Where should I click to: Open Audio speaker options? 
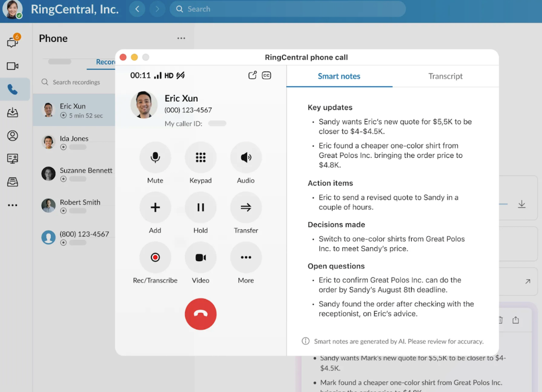[x=246, y=158]
